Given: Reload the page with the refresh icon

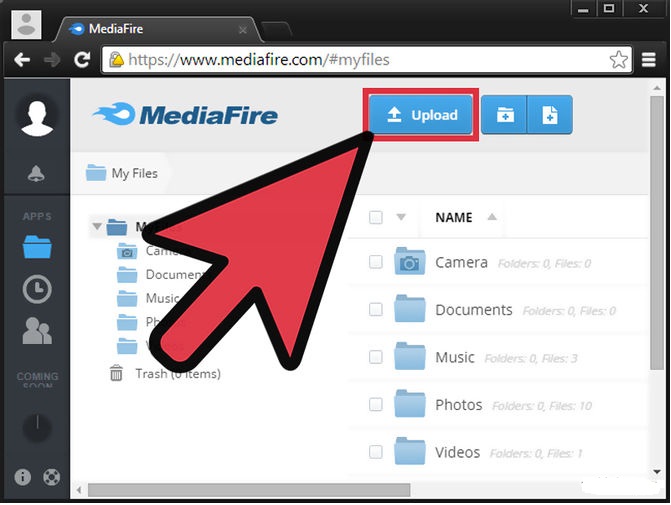Looking at the screenshot, I should coord(82,59).
